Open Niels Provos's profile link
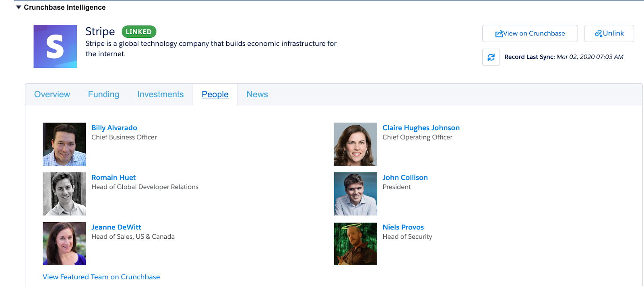This screenshot has width=644, height=295. pyautogui.click(x=403, y=227)
